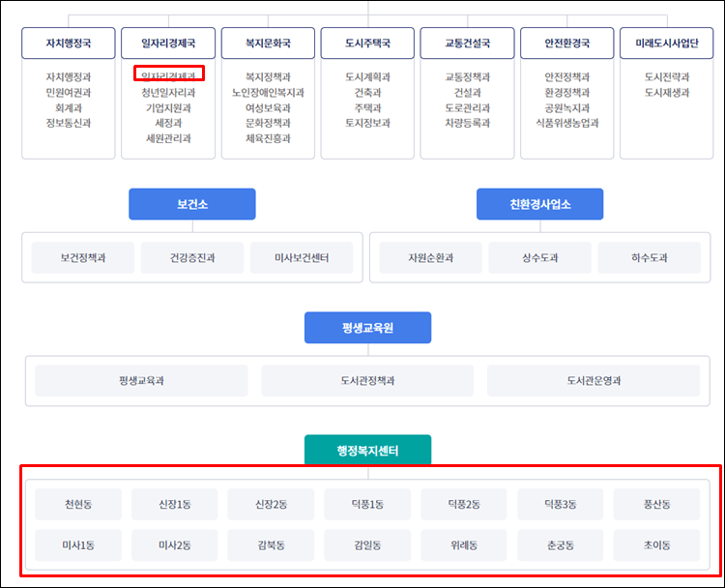
Task: Select 보건정책과 under 보건소
Action: click(x=83, y=257)
